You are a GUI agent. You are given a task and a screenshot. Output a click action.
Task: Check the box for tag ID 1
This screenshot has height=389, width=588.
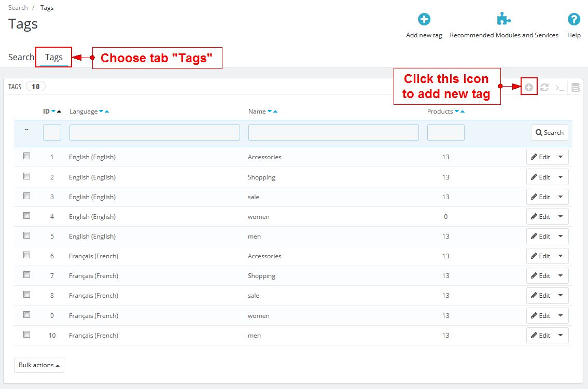pos(27,156)
